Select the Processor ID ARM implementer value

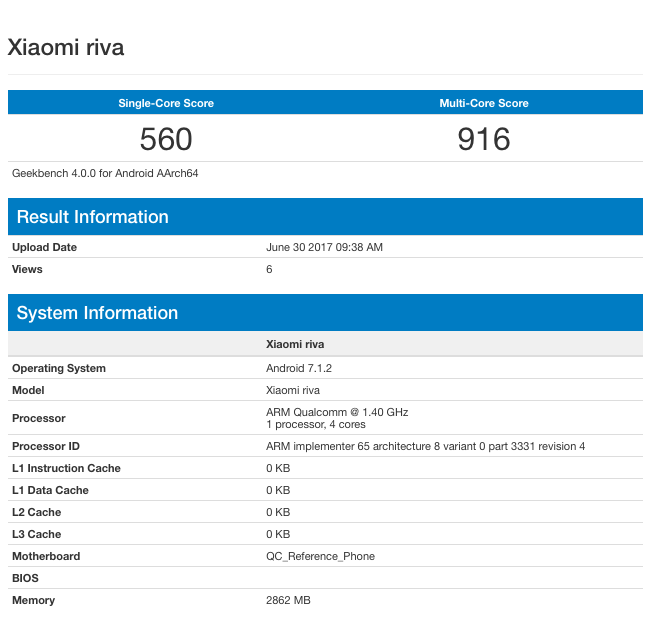tap(425, 446)
